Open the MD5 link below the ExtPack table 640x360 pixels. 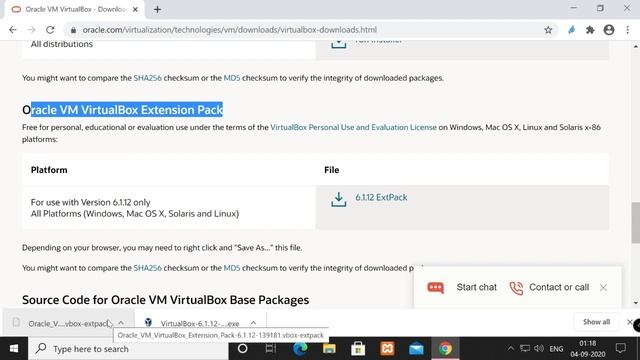coord(232,268)
